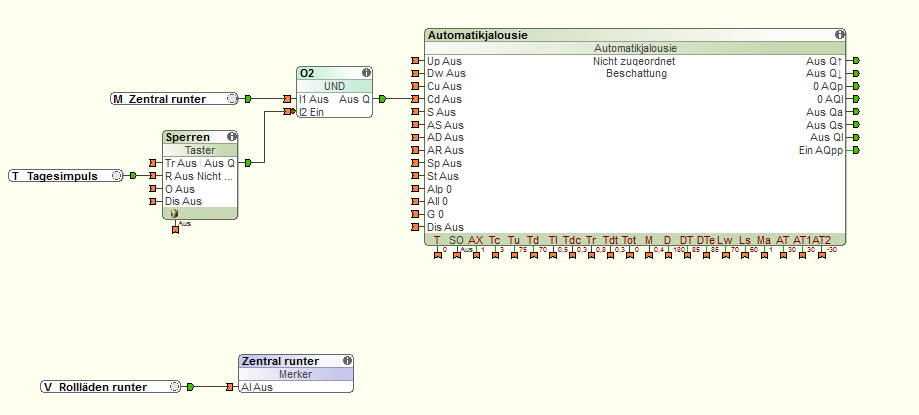Viewport: 919px width, 415px height.
Task: Click the G 0 input connector
Action: click(416, 214)
